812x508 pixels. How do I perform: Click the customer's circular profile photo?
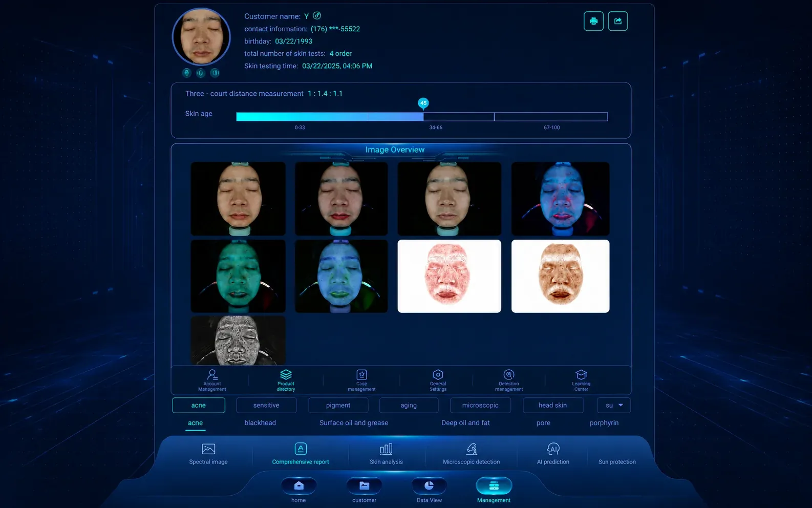coord(201,37)
